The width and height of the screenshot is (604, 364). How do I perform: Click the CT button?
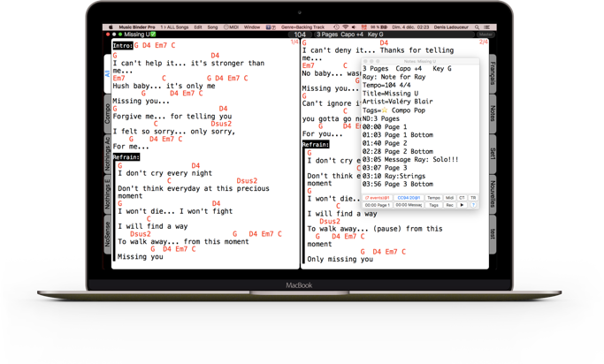(x=462, y=198)
